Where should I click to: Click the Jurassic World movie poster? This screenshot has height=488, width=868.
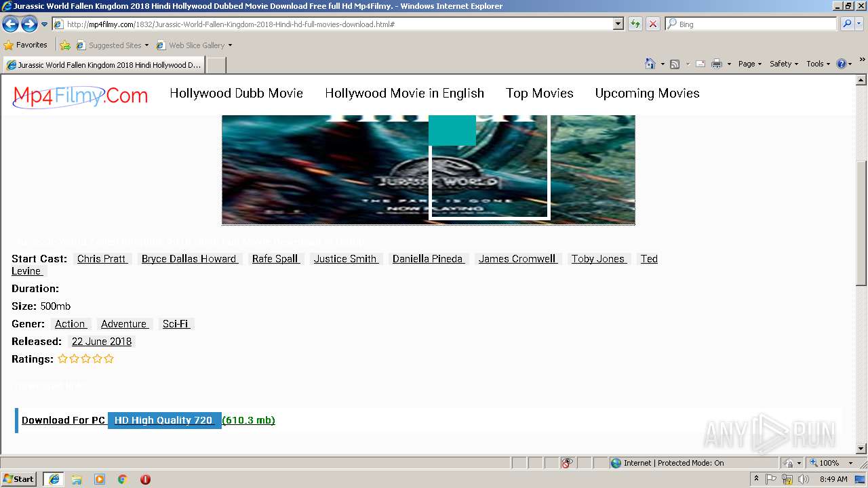428,169
